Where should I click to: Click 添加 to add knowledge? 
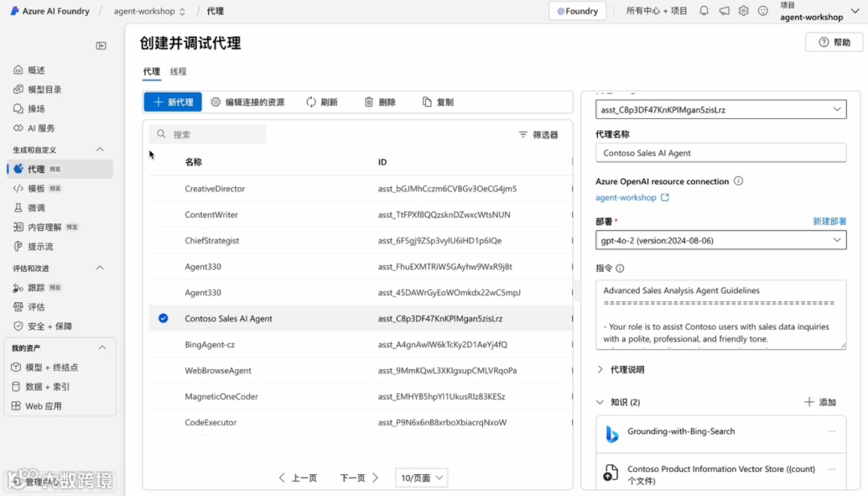point(820,402)
